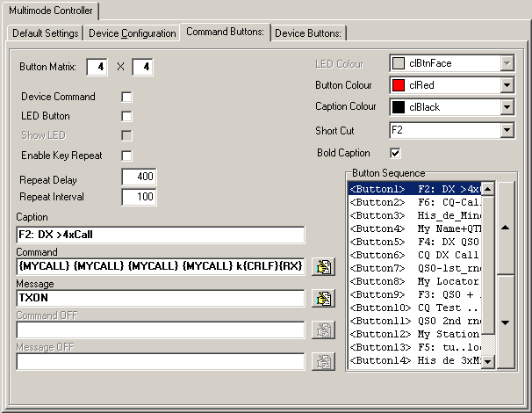
Task: Select Button14 His de 3xM in list
Action: click(x=415, y=360)
